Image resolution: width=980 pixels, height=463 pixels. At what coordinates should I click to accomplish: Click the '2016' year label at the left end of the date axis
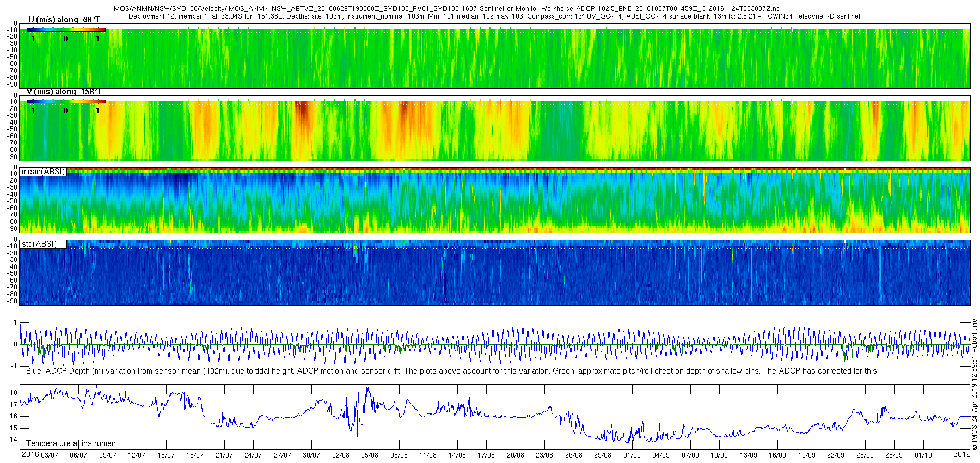pos(30,454)
